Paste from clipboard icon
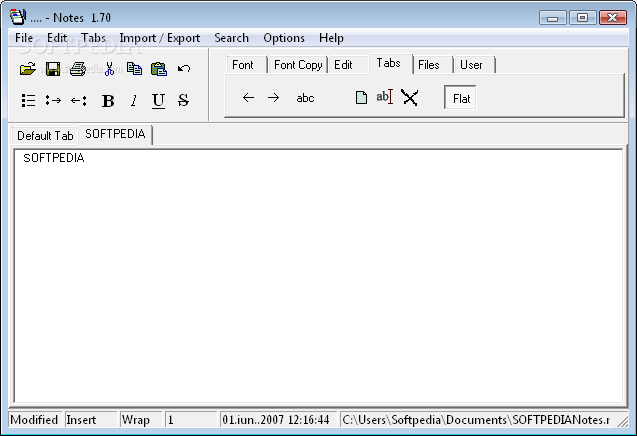The height and width of the screenshot is (436, 637). click(x=159, y=69)
